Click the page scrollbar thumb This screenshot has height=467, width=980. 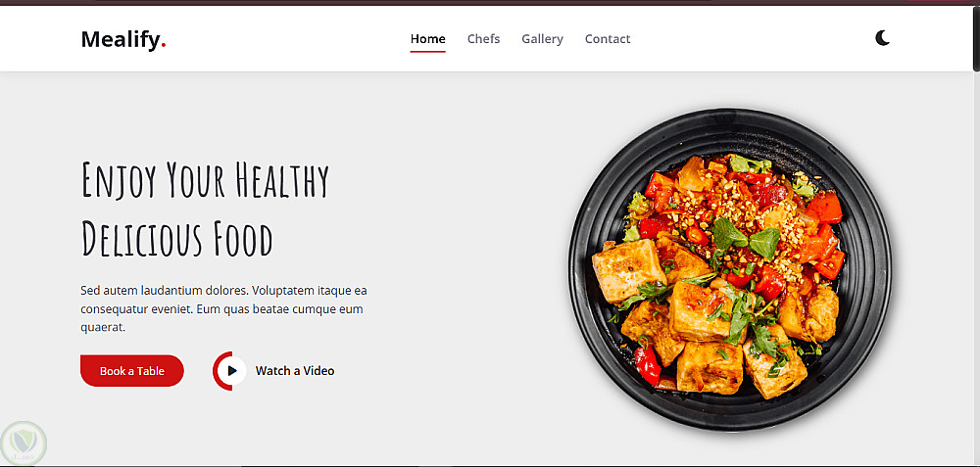coord(976,39)
